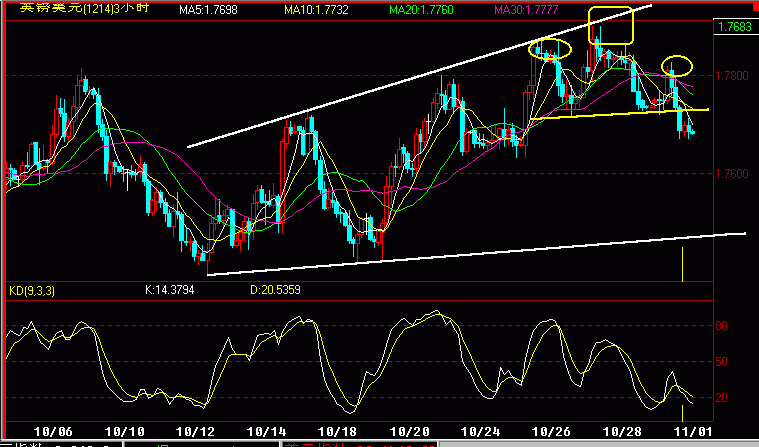Select the MA5:1.7698 indicator label
759x447 pixels.
(x=208, y=10)
